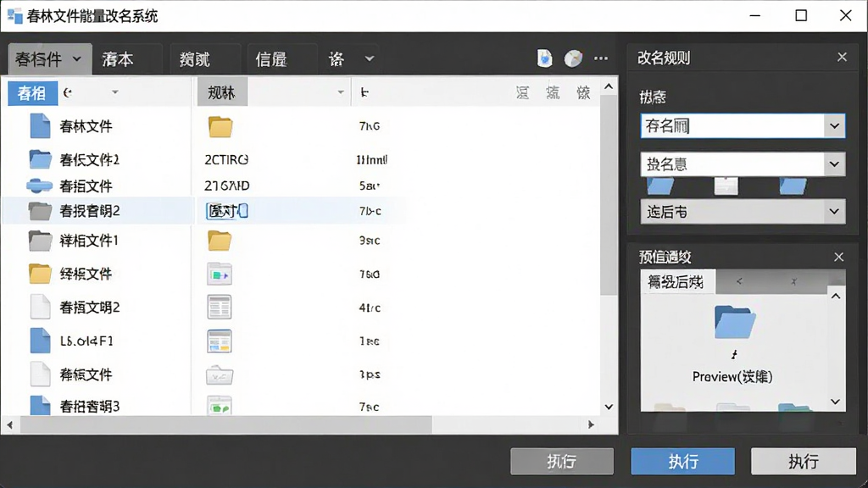
Task: Click the app icon in the title bar
Action: (x=14, y=15)
